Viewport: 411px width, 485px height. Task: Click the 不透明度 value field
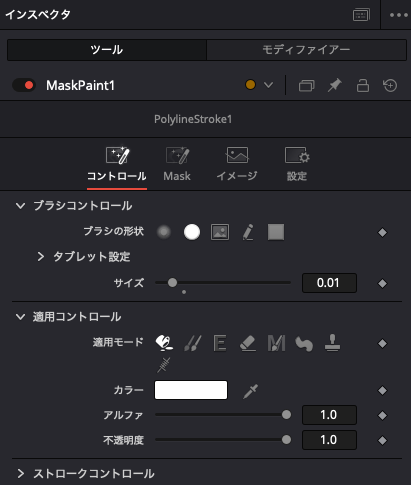point(329,440)
